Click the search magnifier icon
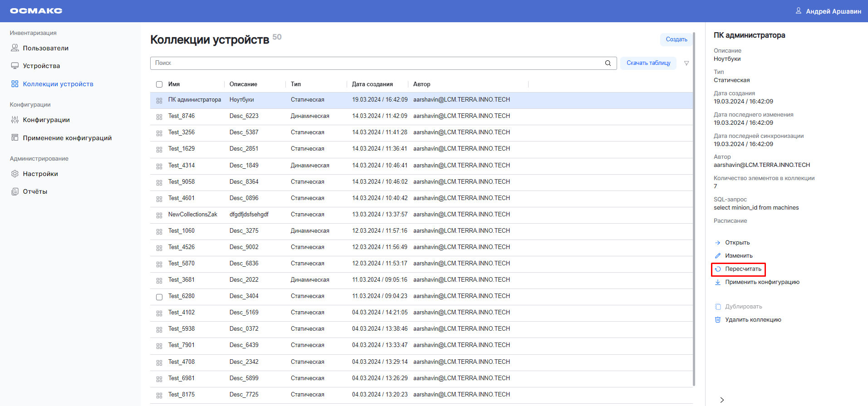 coord(608,63)
